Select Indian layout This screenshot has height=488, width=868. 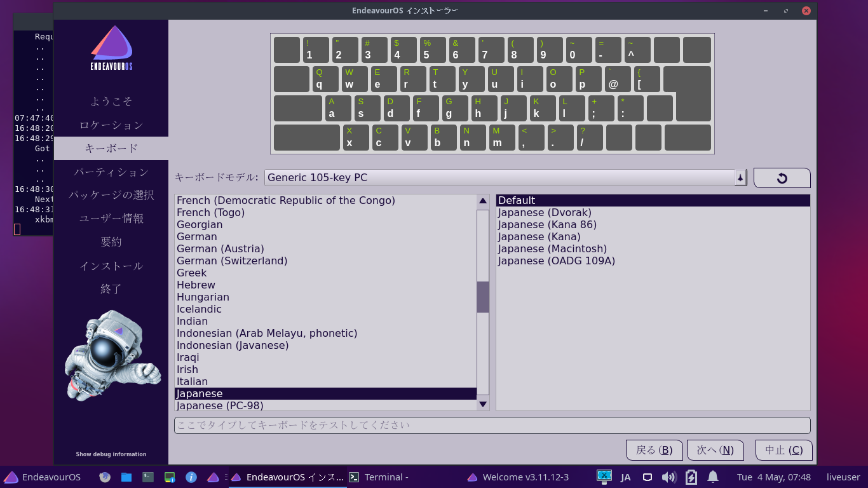pyautogui.click(x=325, y=322)
